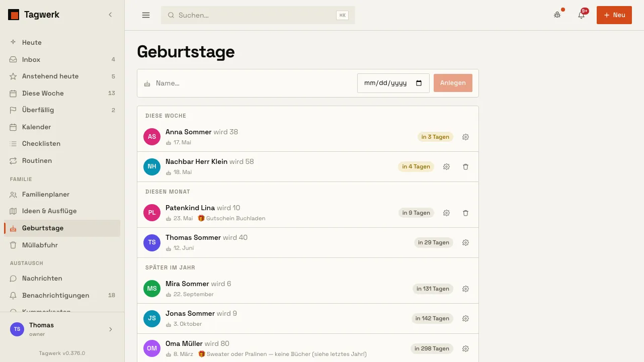
Task: Click the Anlegen button
Action: pos(453,83)
